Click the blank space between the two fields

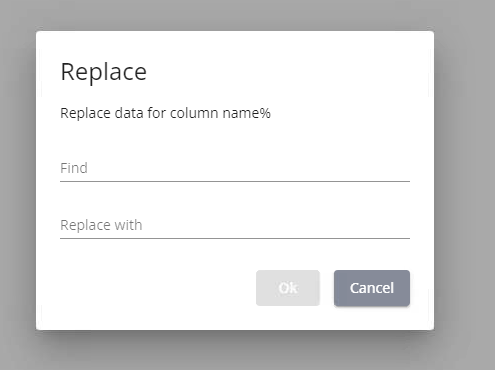[235, 197]
